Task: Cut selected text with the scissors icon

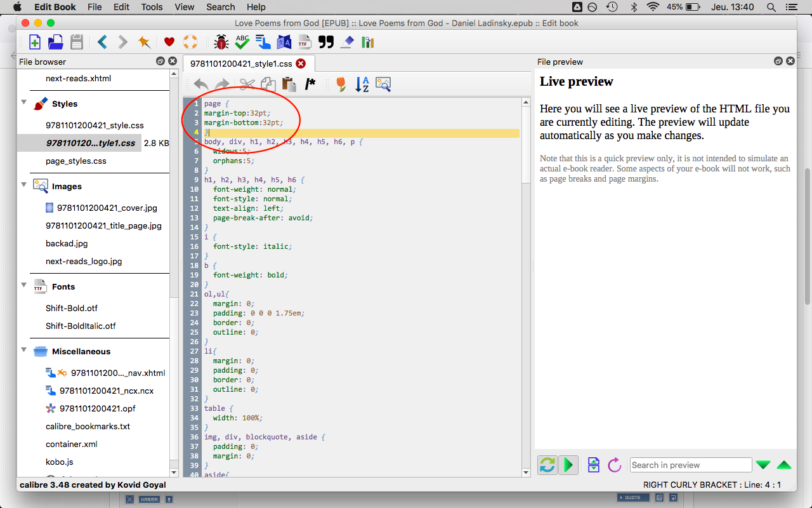Action: point(247,84)
